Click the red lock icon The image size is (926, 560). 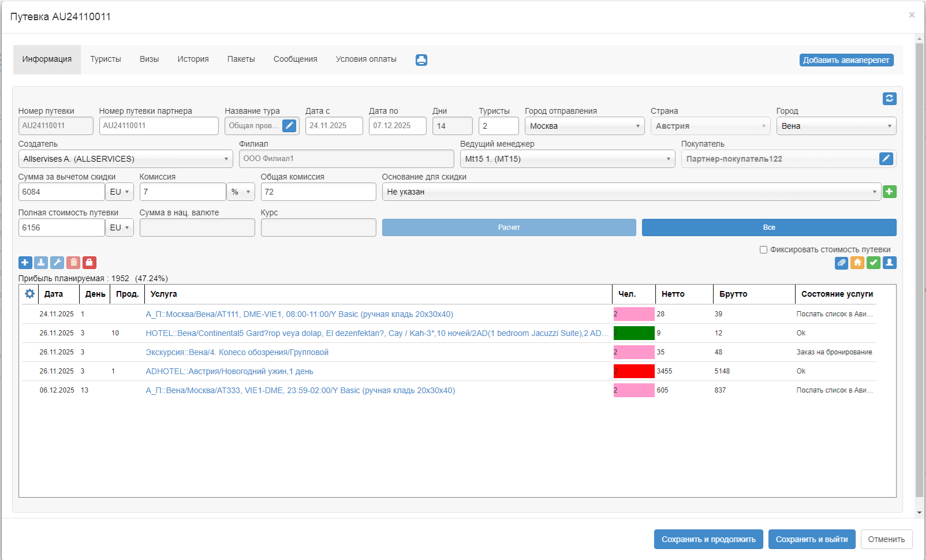(x=89, y=263)
